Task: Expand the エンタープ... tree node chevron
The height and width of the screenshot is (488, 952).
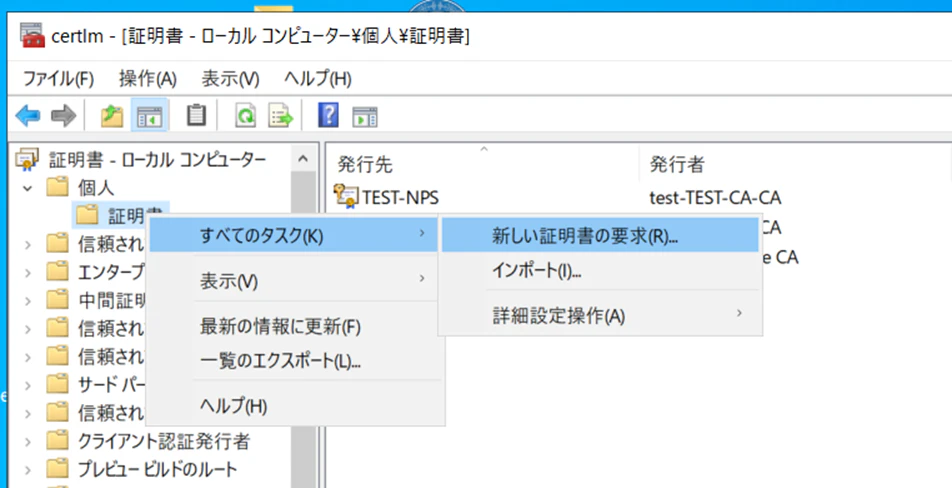Action: (x=27, y=273)
